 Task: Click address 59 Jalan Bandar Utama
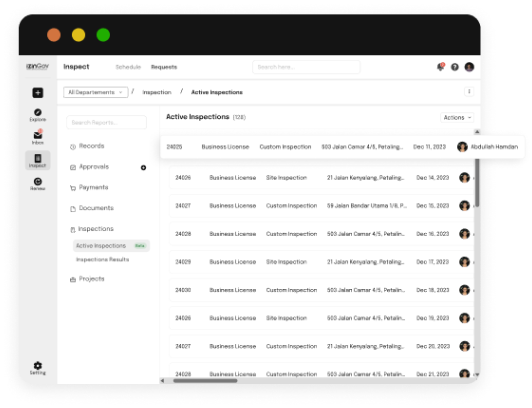tap(367, 206)
